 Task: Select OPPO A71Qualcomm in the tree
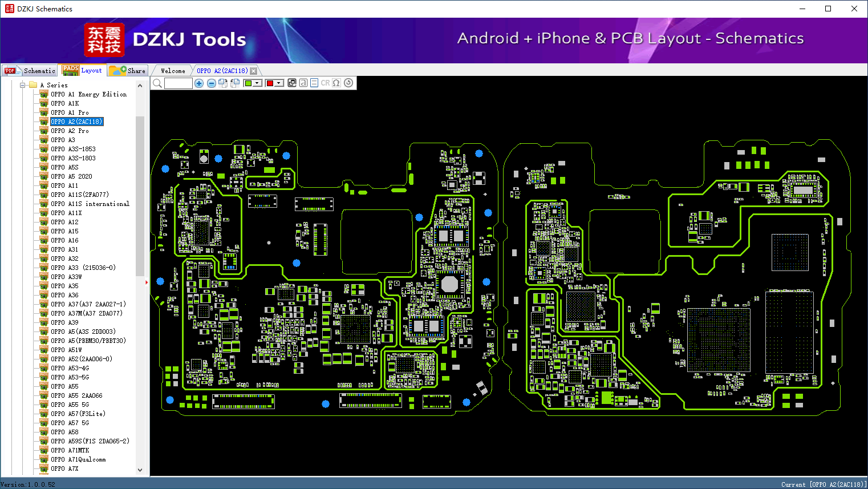click(x=78, y=459)
